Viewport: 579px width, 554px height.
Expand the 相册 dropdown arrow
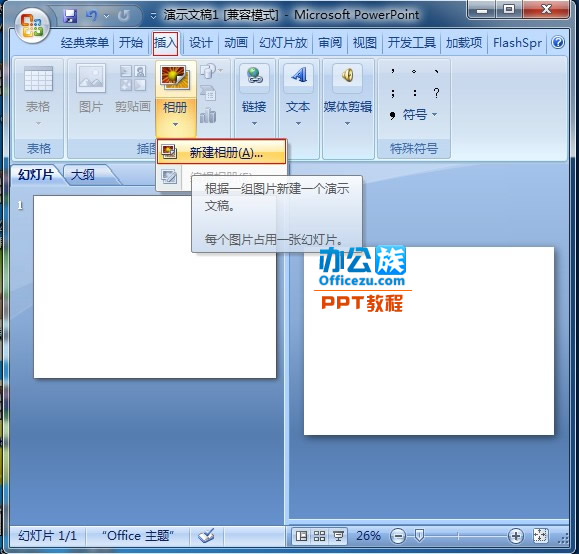[175, 124]
